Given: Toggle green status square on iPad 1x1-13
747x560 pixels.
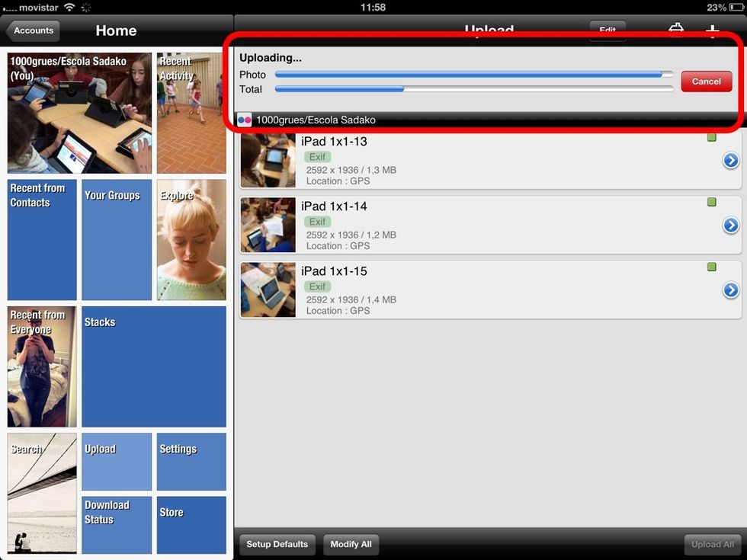Looking at the screenshot, I should point(712,138).
